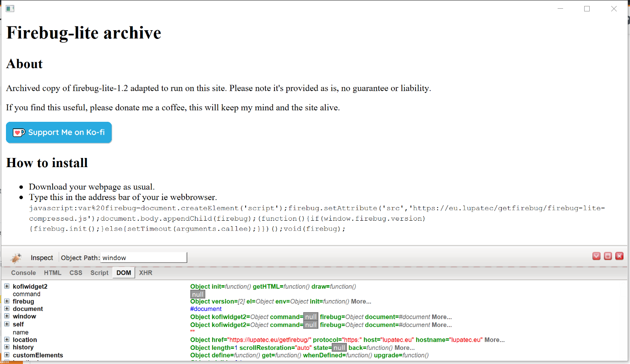Click the kofiwidget2 property name
Image resolution: width=630 pixels, height=364 pixels.
point(30,287)
